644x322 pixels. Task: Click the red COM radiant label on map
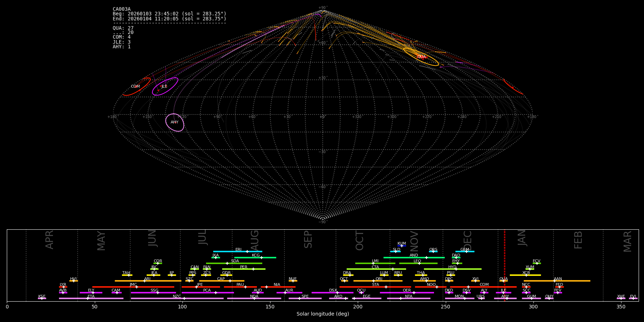135,87
